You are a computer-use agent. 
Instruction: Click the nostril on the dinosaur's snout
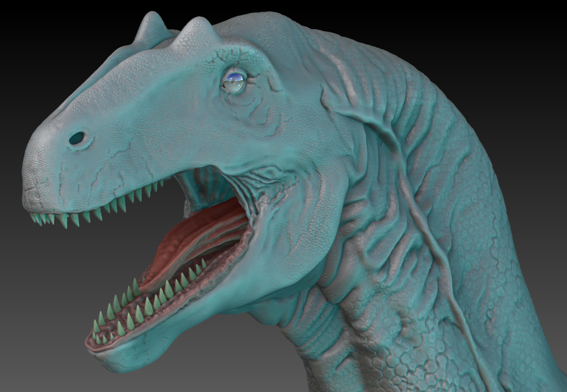point(76,138)
